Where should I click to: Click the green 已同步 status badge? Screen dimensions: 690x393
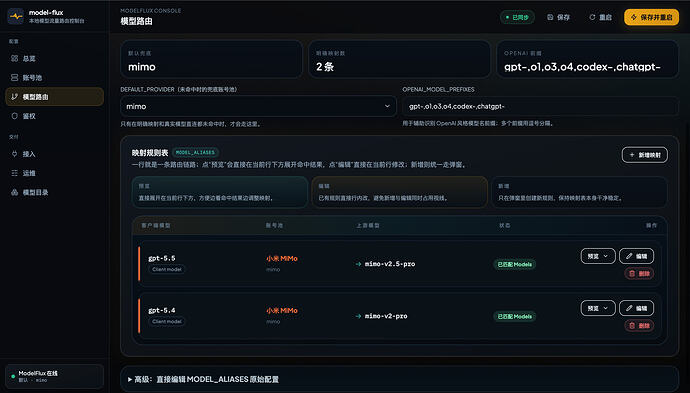pos(517,18)
